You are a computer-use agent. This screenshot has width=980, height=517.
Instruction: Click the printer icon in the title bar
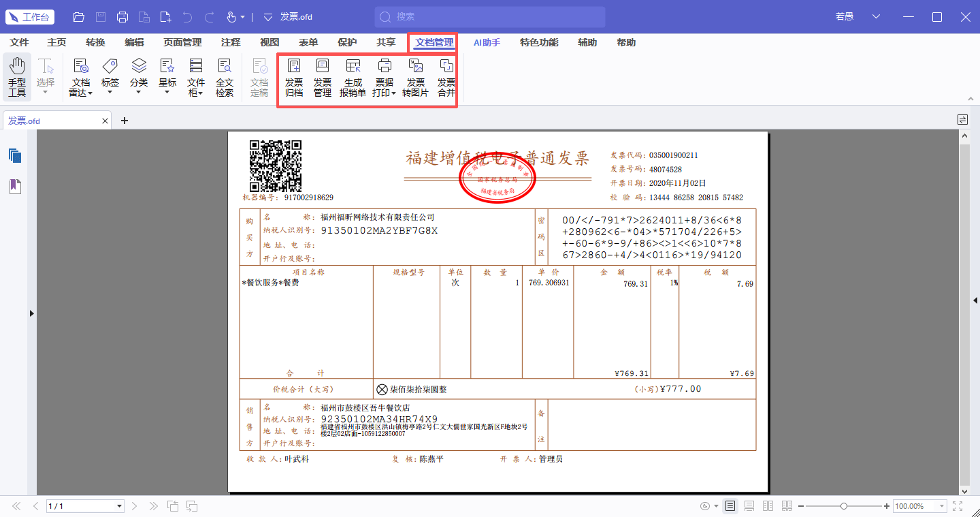(x=122, y=17)
